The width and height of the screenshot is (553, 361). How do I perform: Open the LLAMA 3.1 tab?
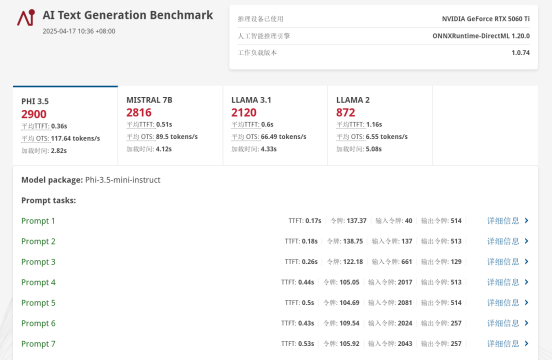tap(275, 125)
